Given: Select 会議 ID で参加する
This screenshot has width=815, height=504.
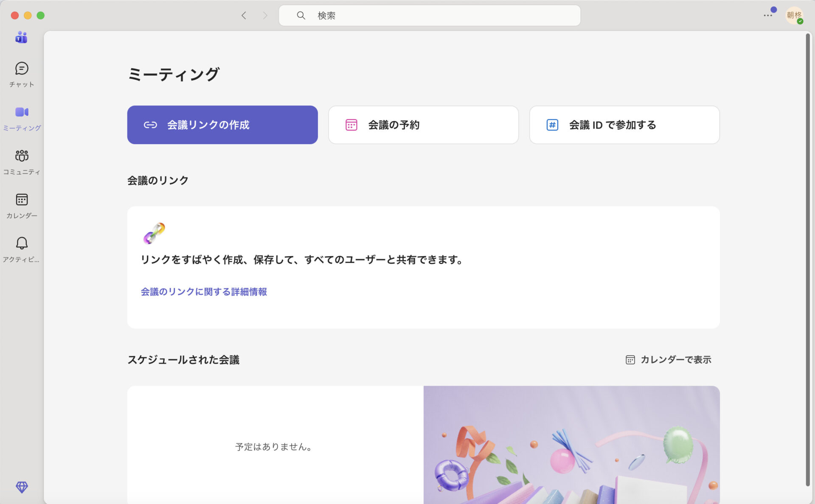Looking at the screenshot, I should click(x=624, y=124).
